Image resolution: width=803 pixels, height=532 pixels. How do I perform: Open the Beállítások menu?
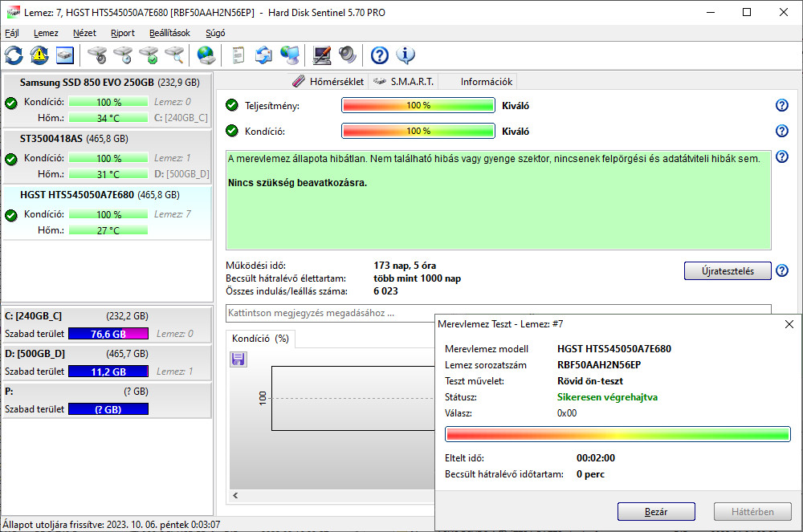(169, 33)
